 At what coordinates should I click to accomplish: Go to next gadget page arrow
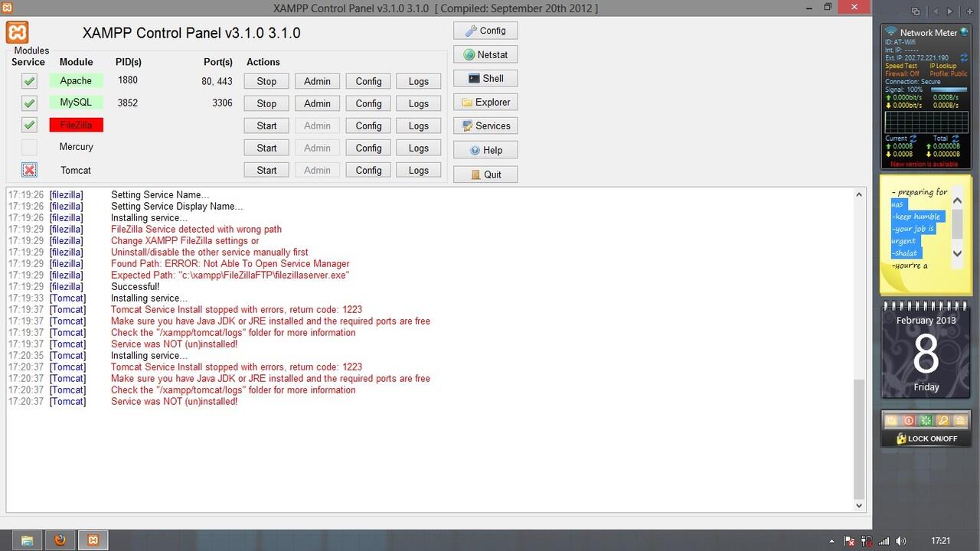(950, 11)
